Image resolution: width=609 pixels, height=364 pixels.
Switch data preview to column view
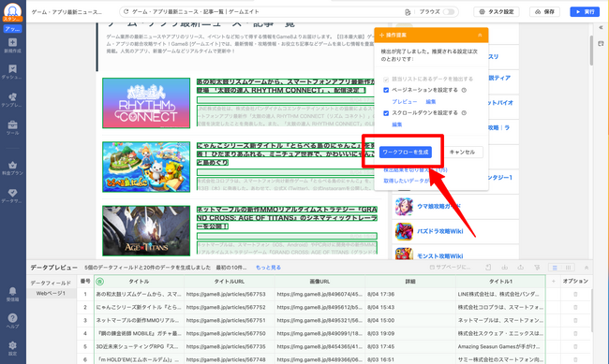(x=568, y=268)
